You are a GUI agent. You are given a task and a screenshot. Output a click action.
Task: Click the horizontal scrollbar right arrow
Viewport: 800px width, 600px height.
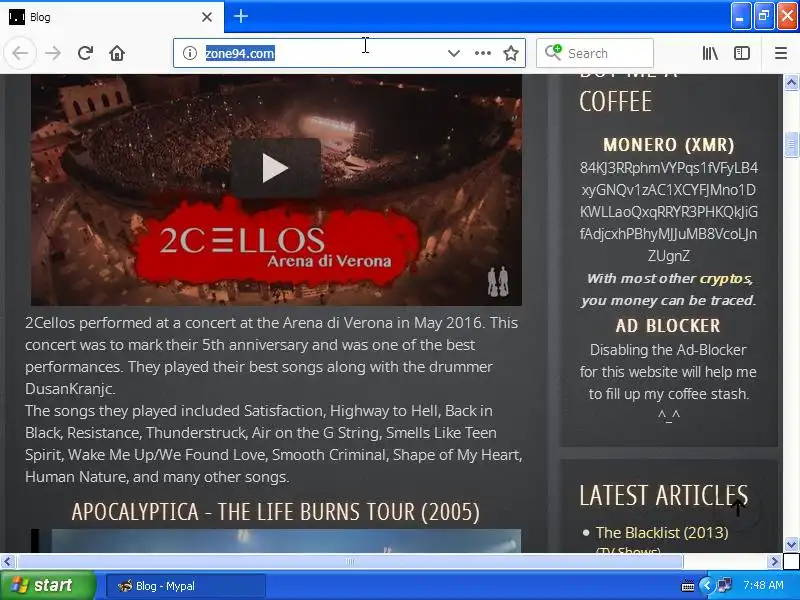tap(774, 562)
